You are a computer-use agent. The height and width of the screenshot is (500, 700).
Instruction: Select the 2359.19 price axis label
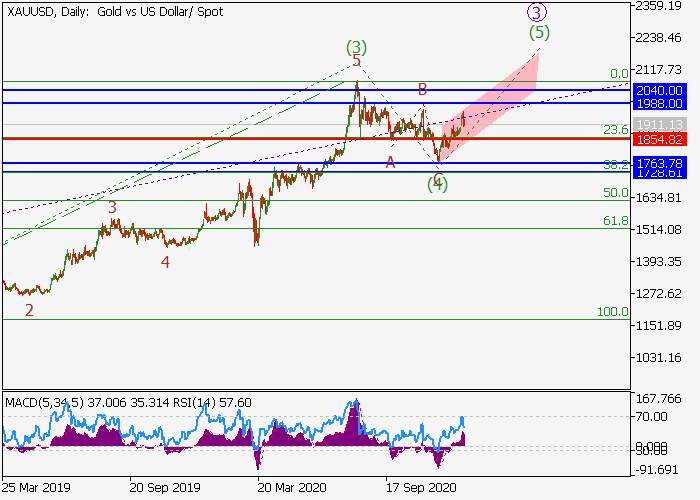(x=658, y=6)
